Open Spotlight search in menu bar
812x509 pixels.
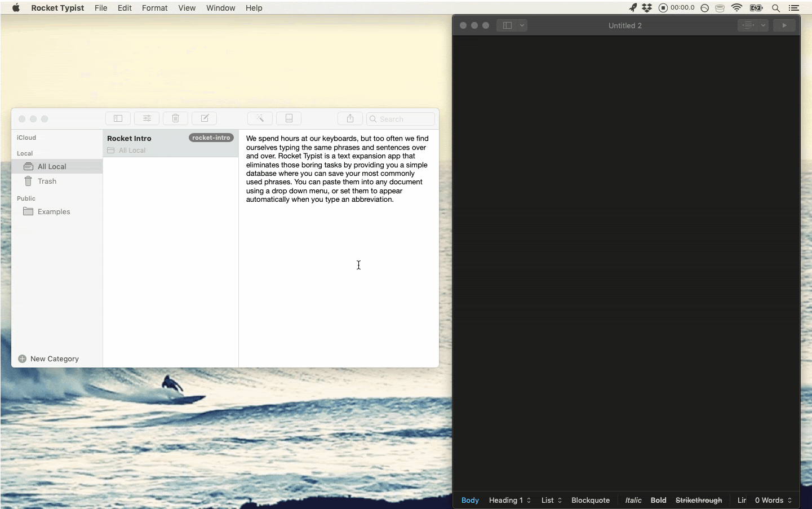click(x=776, y=8)
